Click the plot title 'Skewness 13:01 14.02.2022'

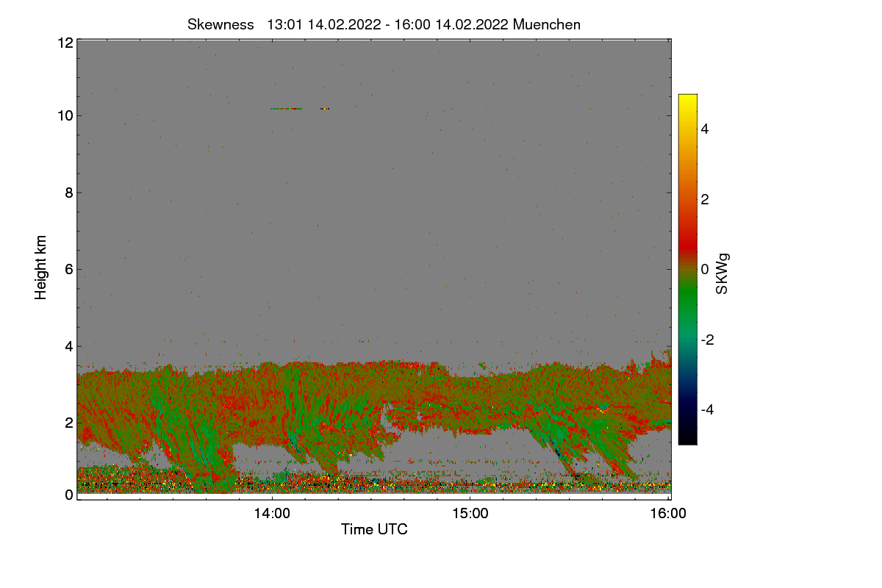click(384, 24)
